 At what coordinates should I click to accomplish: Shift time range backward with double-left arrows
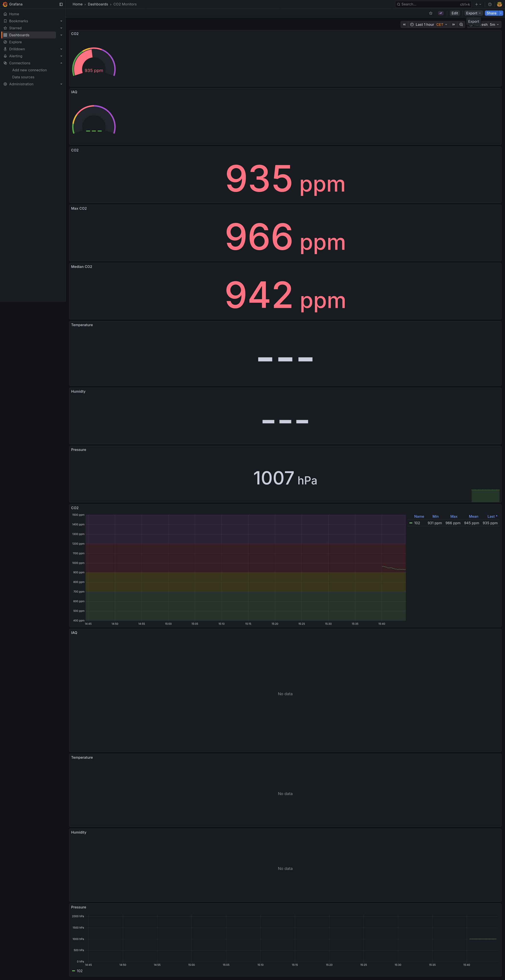pyautogui.click(x=404, y=25)
